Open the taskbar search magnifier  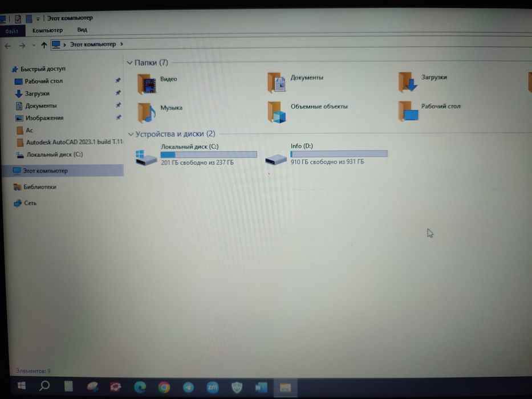pos(44,386)
